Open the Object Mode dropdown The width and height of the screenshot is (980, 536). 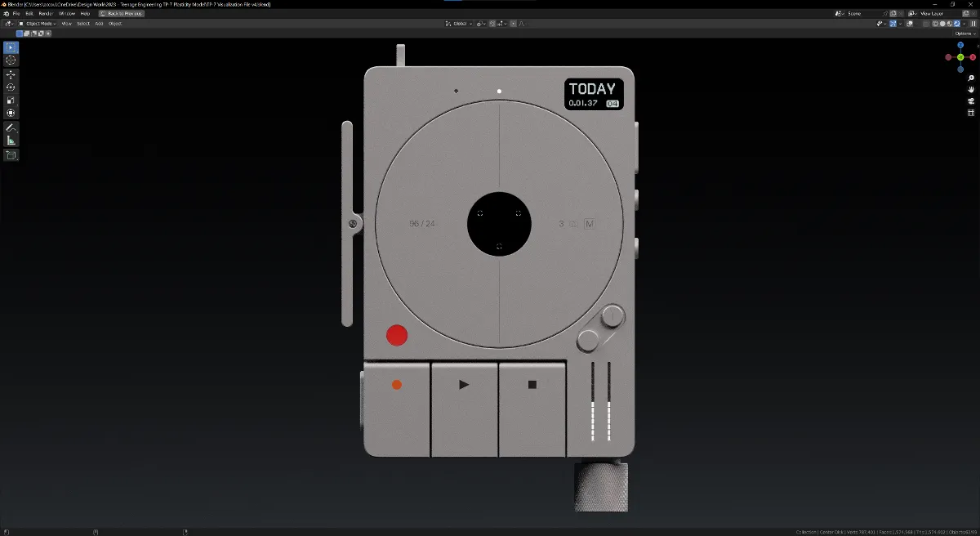click(39, 24)
